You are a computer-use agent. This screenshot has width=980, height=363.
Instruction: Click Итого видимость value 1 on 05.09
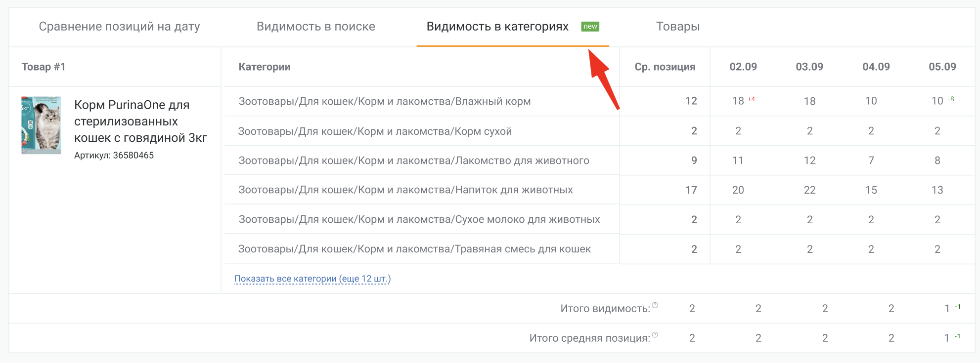pos(947,309)
